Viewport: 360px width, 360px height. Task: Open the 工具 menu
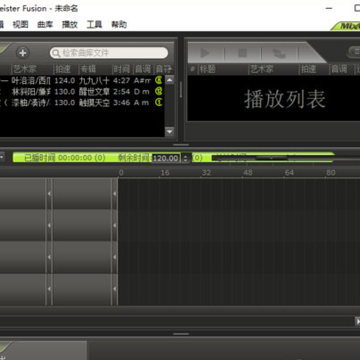pyautogui.click(x=94, y=24)
